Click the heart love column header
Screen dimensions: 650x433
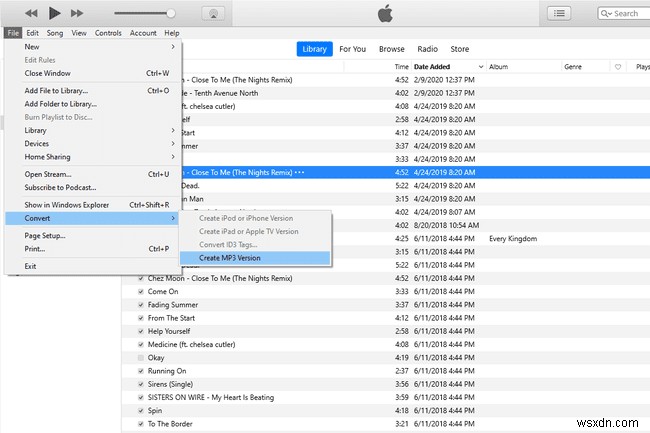click(618, 67)
